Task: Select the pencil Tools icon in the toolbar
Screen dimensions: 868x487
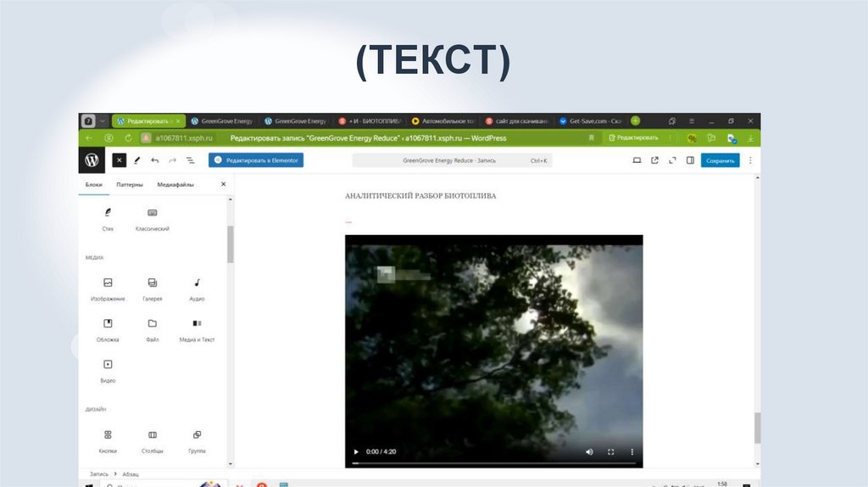Action: click(136, 160)
